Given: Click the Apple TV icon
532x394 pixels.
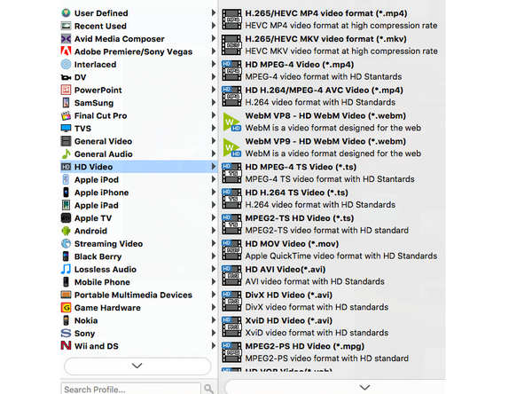Looking at the screenshot, I should click(66, 217).
